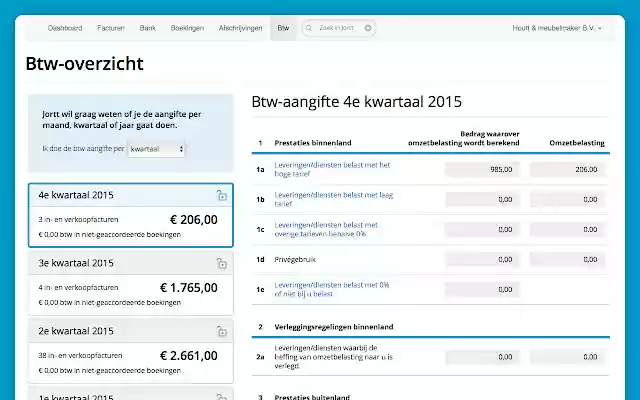Click the bedrag field in row 1c

482,229
